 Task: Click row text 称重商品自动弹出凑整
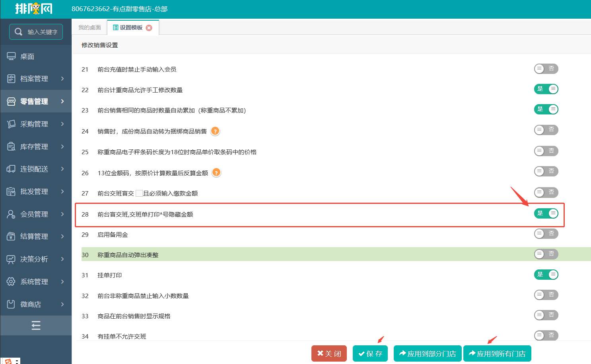pyautogui.click(x=128, y=255)
